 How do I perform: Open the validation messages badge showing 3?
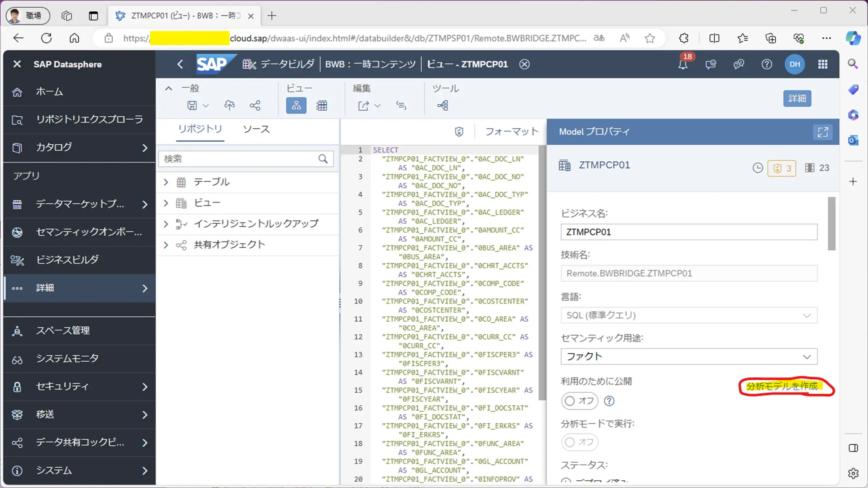pos(782,168)
